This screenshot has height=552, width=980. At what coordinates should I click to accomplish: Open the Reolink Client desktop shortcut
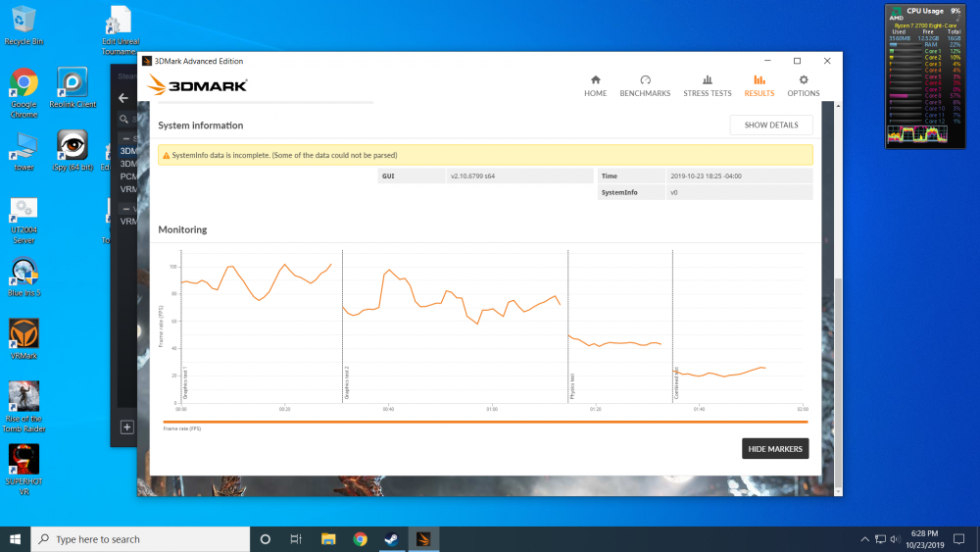pos(73,87)
